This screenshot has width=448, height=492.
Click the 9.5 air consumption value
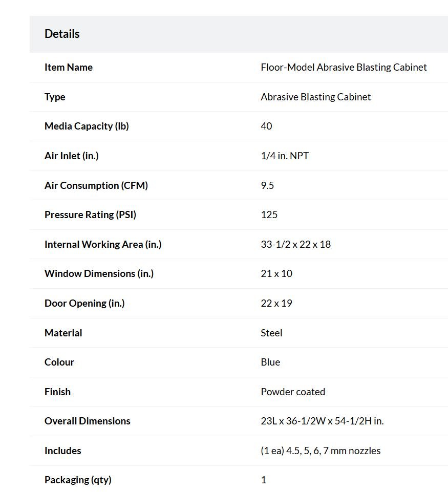tap(267, 185)
